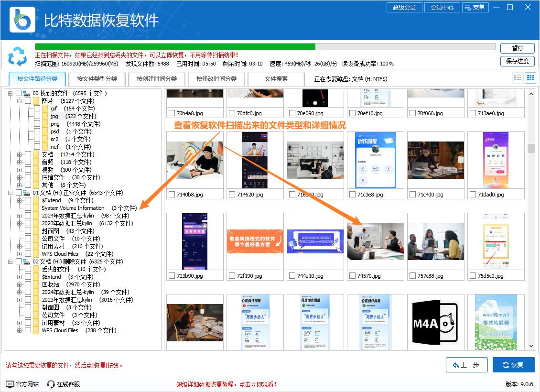The image size is (540, 392).
Task: Tick the png folder checkbox
Action: pyautogui.click(x=37, y=124)
